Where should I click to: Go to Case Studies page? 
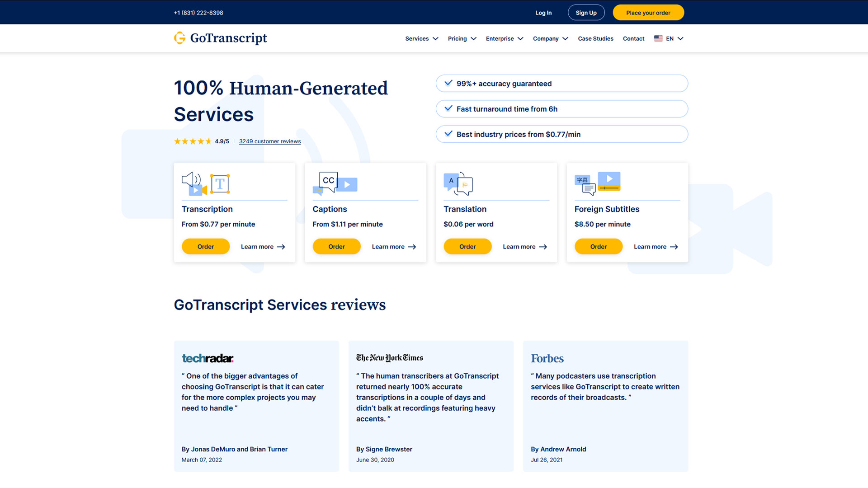pyautogui.click(x=595, y=38)
